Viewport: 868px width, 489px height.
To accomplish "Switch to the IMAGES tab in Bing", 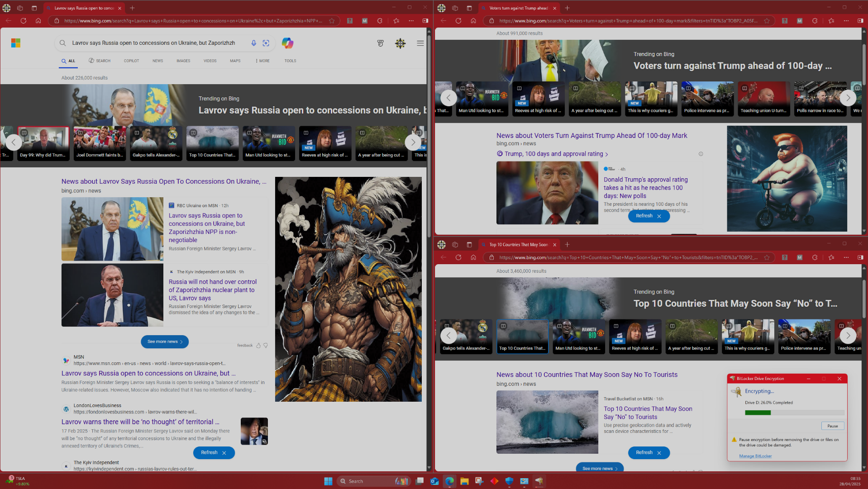I will [x=183, y=61].
